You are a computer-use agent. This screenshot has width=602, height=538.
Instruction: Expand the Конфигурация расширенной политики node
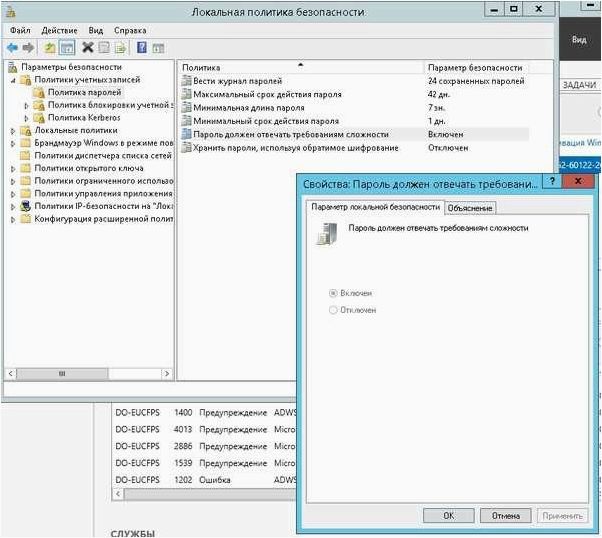point(13,219)
